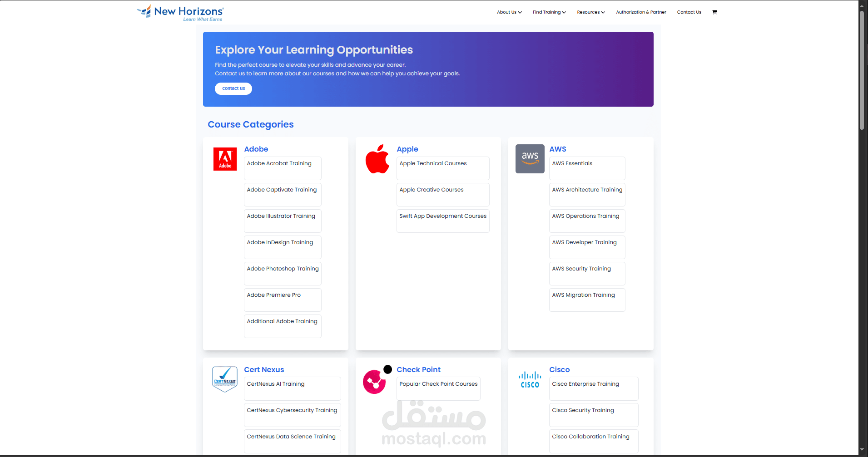Choose AWS Migration Training

pyautogui.click(x=587, y=300)
